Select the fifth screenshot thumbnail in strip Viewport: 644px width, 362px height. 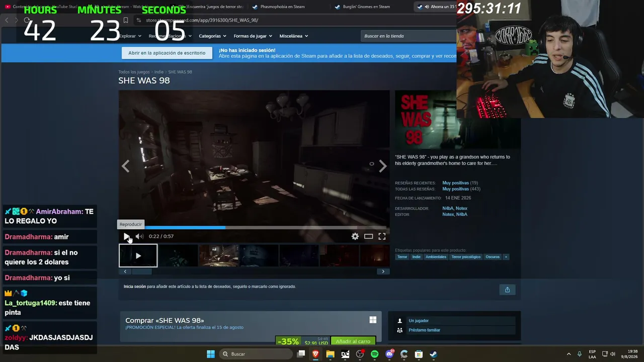pyautogui.click(x=299, y=256)
